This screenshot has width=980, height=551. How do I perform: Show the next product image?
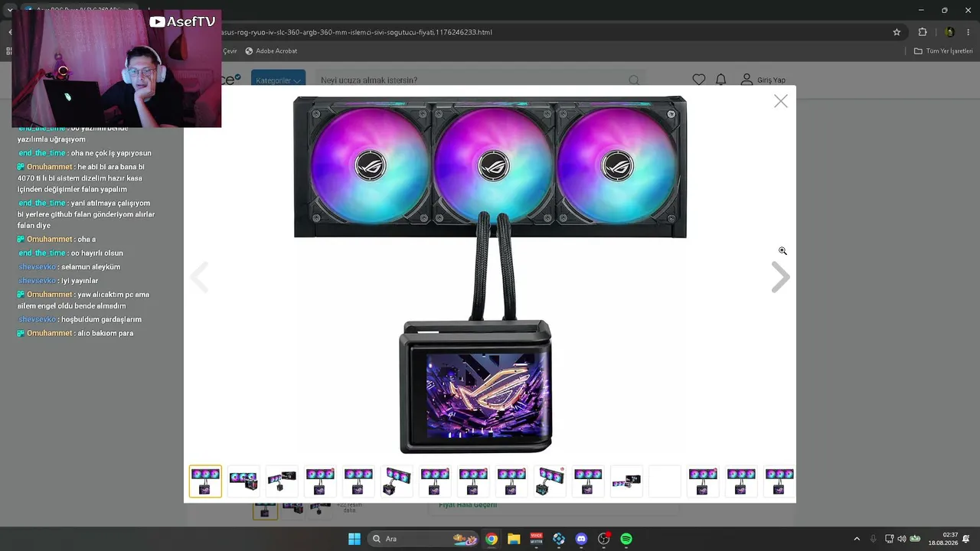(780, 277)
